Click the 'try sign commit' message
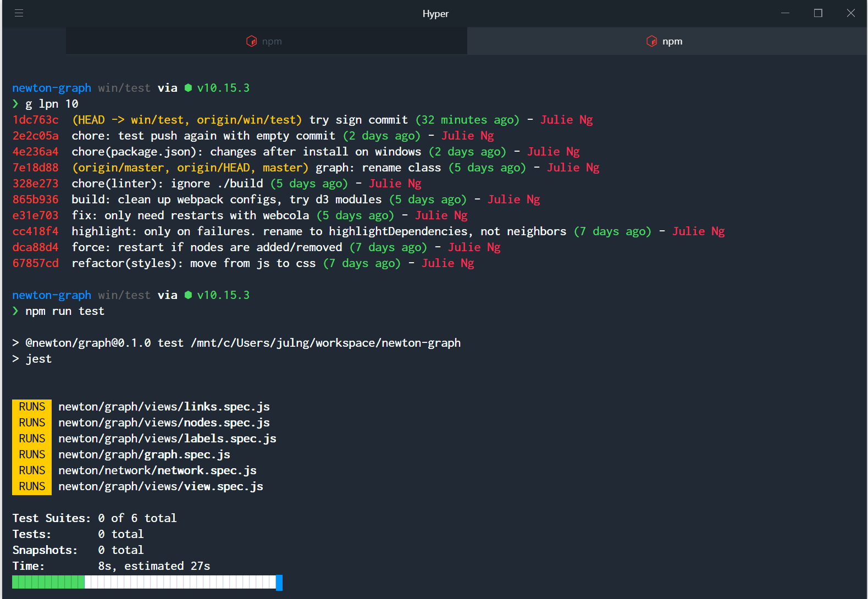This screenshot has height=599, width=868. [x=358, y=120]
